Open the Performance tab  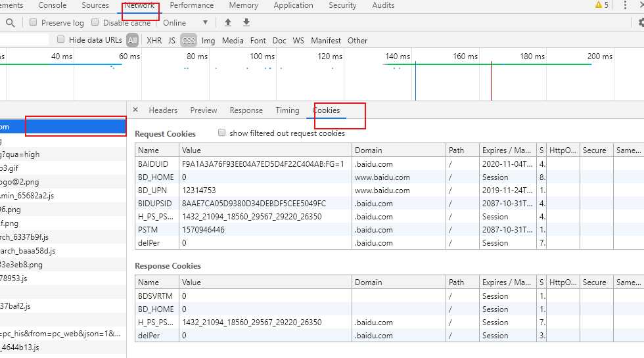pos(192,5)
